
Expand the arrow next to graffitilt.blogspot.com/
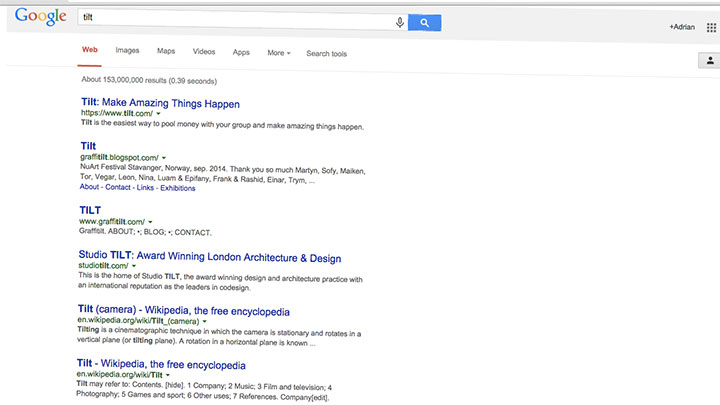tap(164, 158)
